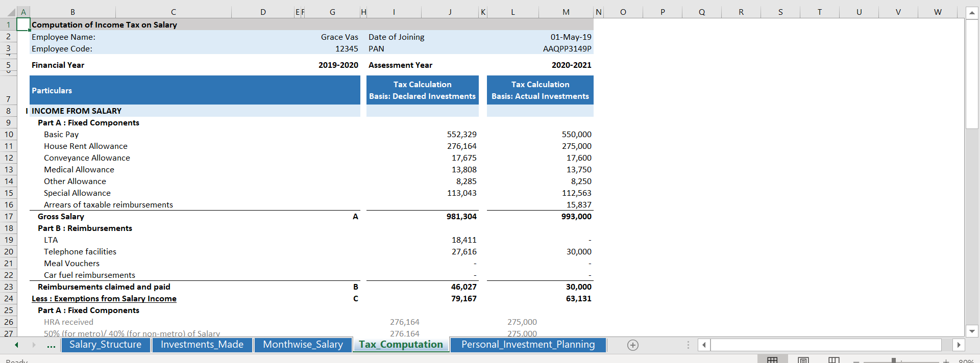Click the horizontal scrollbar track
The height and width of the screenshot is (363, 980).
click(x=826, y=345)
